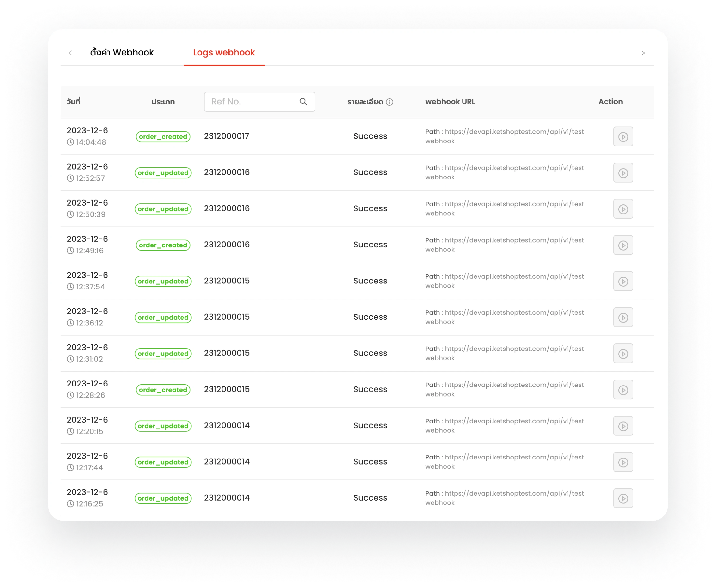Click the 12:17:44 timestamp
Image resolution: width=716 pixels, height=588 pixels.
tap(85, 468)
